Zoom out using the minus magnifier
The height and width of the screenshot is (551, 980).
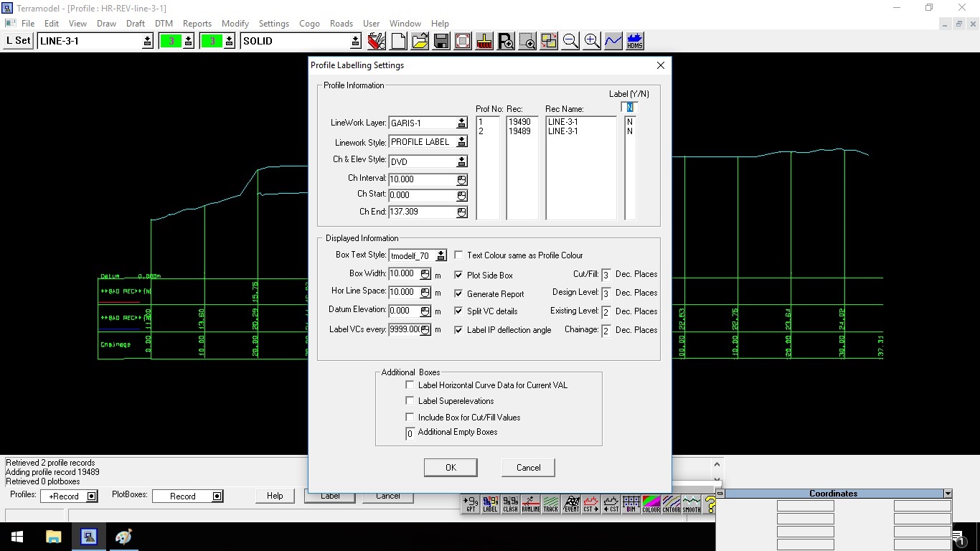(570, 41)
